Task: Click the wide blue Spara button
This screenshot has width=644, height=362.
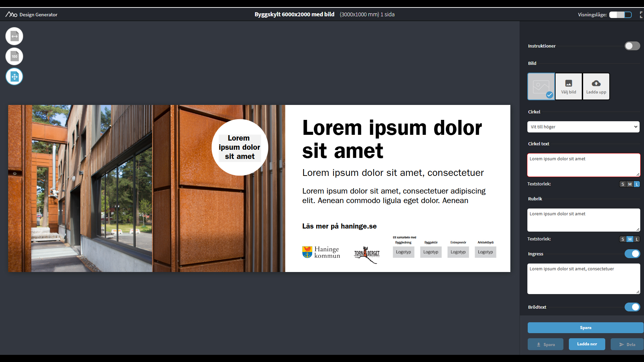Action: [x=585, y=328]
